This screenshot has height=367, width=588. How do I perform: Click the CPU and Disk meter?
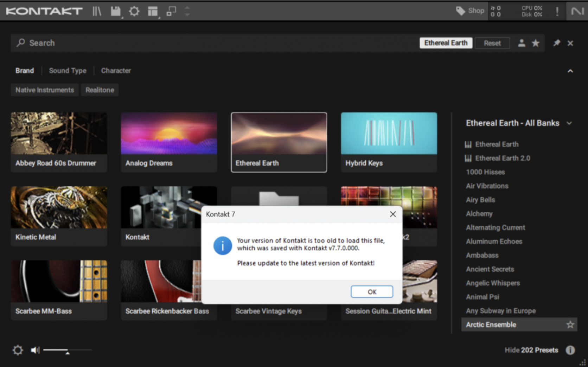(531, 11)
